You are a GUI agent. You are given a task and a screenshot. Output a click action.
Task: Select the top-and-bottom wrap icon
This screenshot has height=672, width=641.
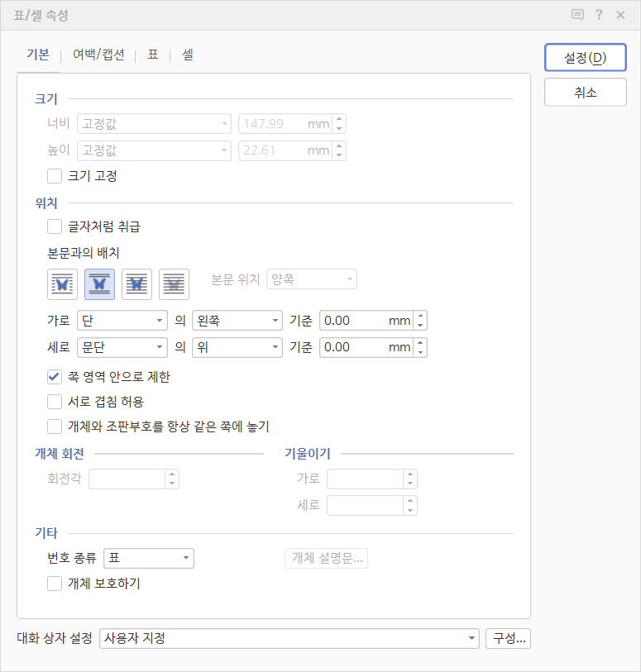(99, 284)
